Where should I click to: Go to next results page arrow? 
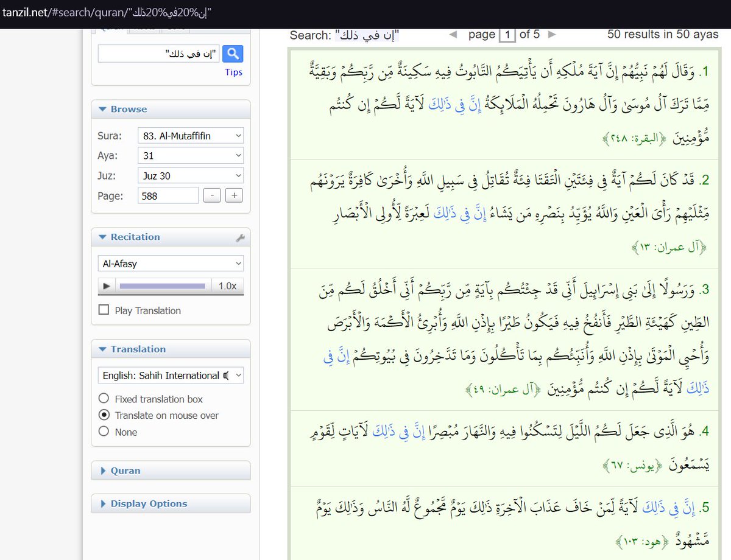552,35
